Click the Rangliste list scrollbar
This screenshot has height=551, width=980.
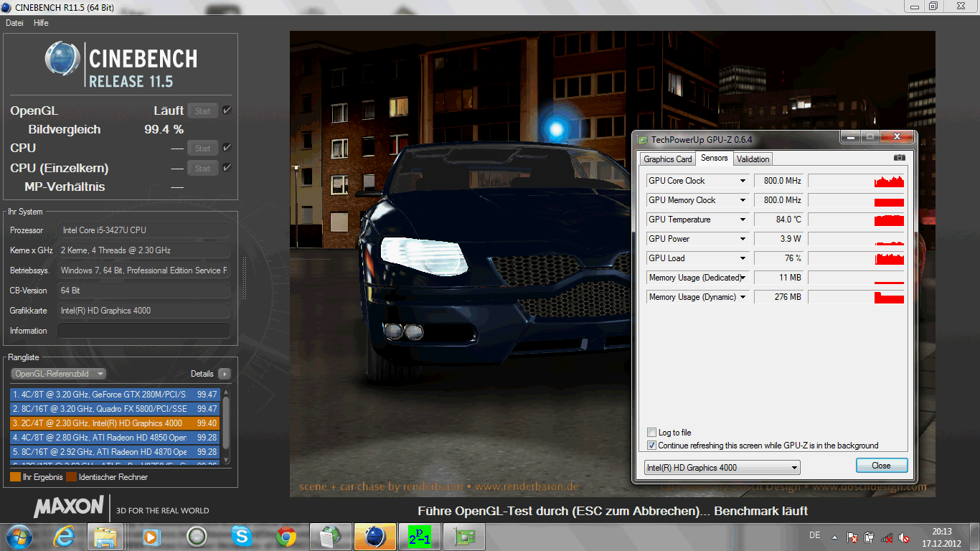(227, 426)
